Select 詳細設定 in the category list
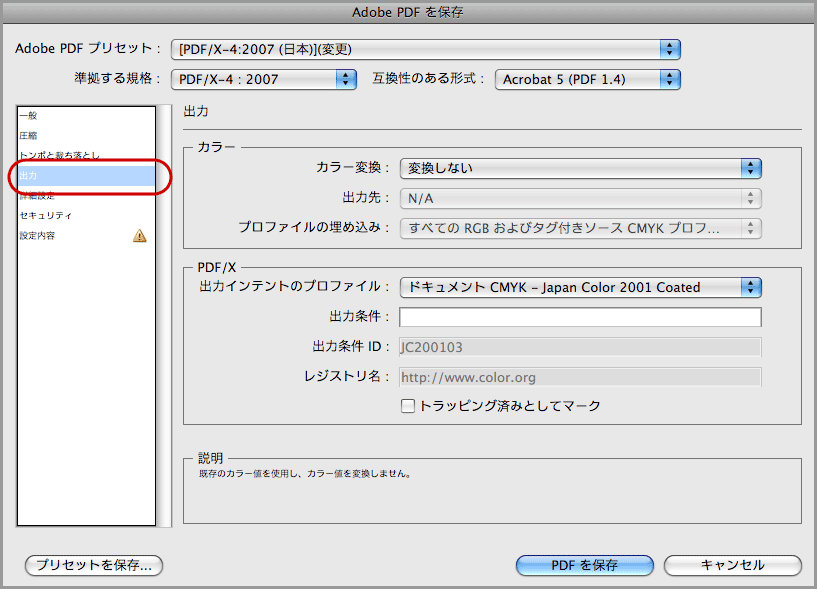Viewport: 817px width, 589px height. click(86, 195)
